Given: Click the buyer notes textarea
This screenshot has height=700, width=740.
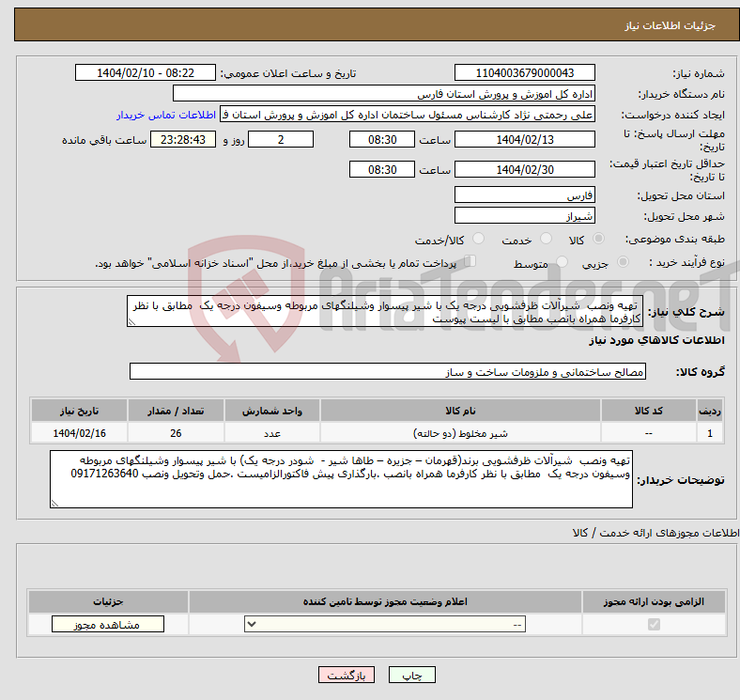Looking at the screenshot, I should point(341,479).
